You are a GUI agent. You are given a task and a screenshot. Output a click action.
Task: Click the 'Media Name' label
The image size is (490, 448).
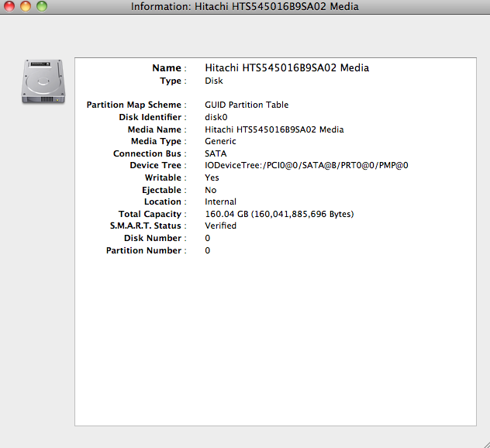click(154, 129)
